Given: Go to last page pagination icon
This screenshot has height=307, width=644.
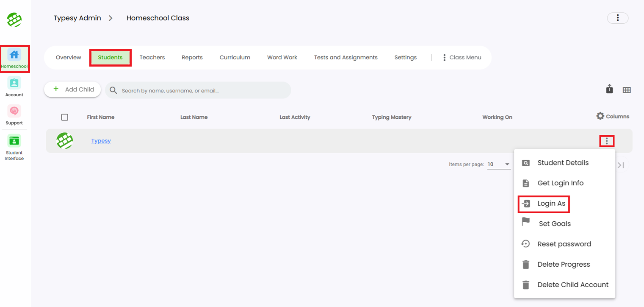Looking at the screenshot, I should [621, 165].
